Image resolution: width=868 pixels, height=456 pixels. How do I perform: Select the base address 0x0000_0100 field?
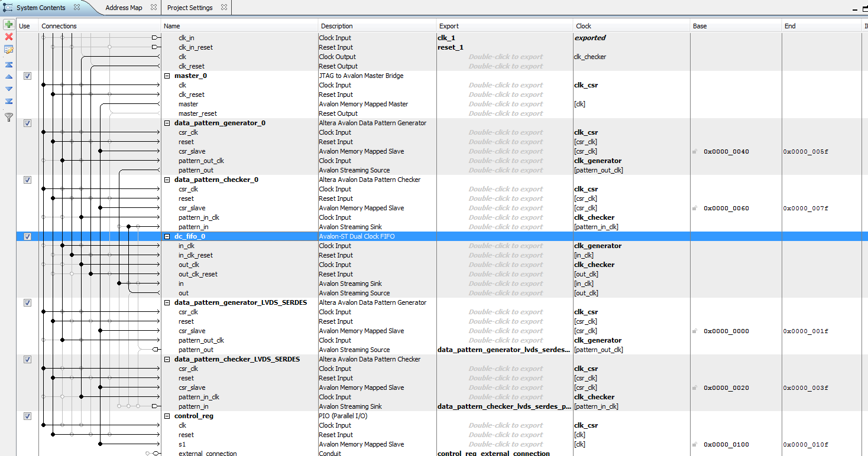click(x=726, y=445)
